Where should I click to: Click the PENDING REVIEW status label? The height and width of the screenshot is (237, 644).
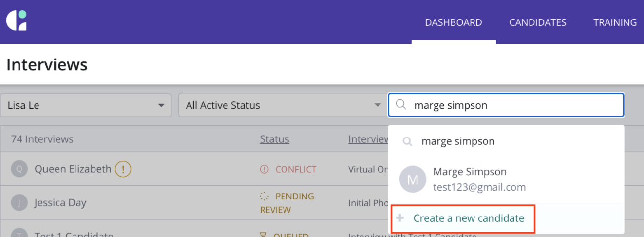pos(287,203)
